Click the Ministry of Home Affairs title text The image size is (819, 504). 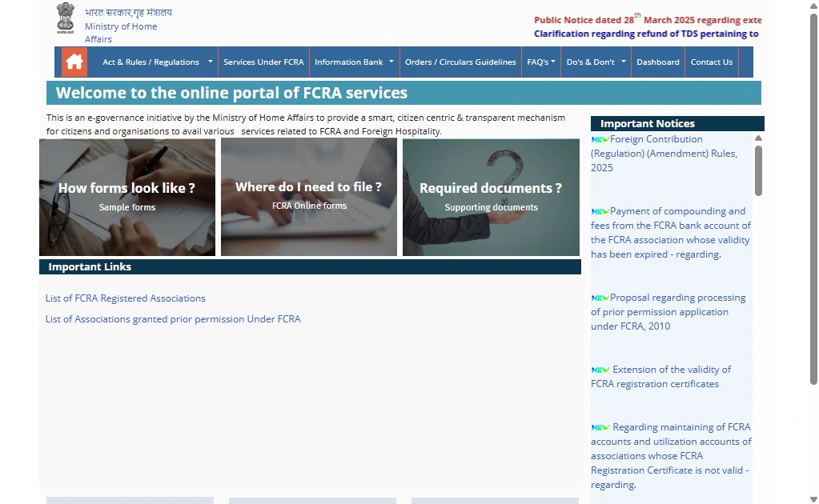coord(121,33)
